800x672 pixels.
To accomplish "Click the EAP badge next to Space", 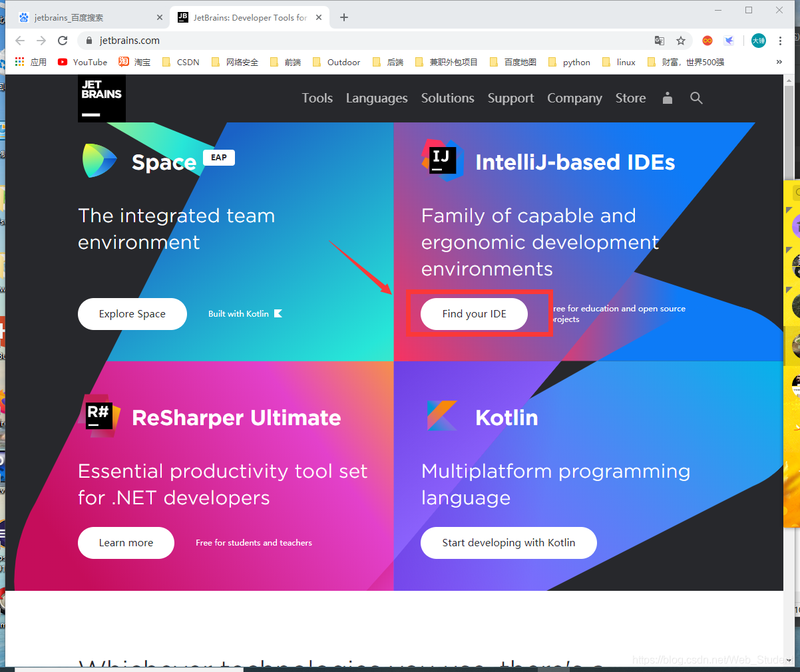I will 219,158.
